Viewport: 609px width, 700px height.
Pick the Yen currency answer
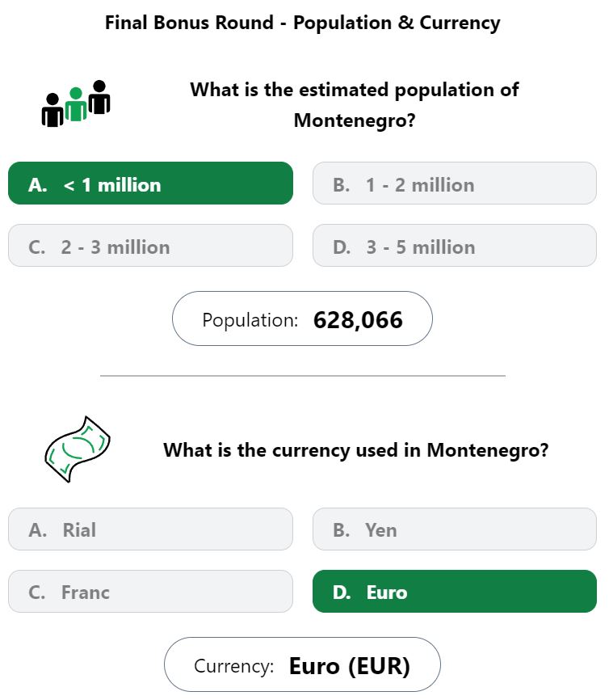point(455,529)
